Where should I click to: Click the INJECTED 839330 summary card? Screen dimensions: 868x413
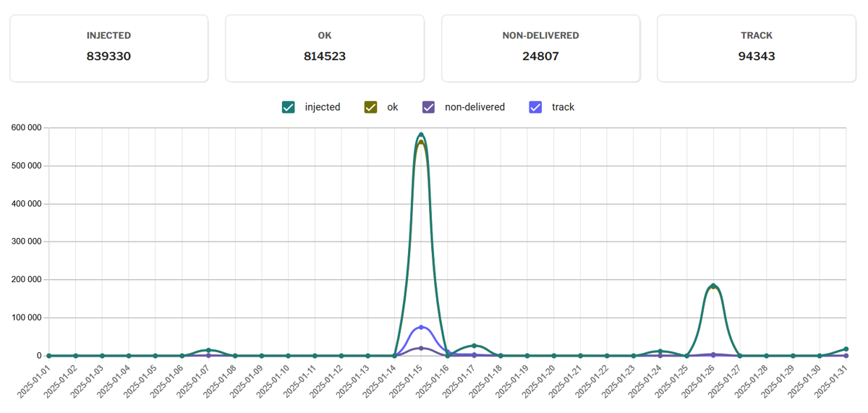click(x=109, y=48)
